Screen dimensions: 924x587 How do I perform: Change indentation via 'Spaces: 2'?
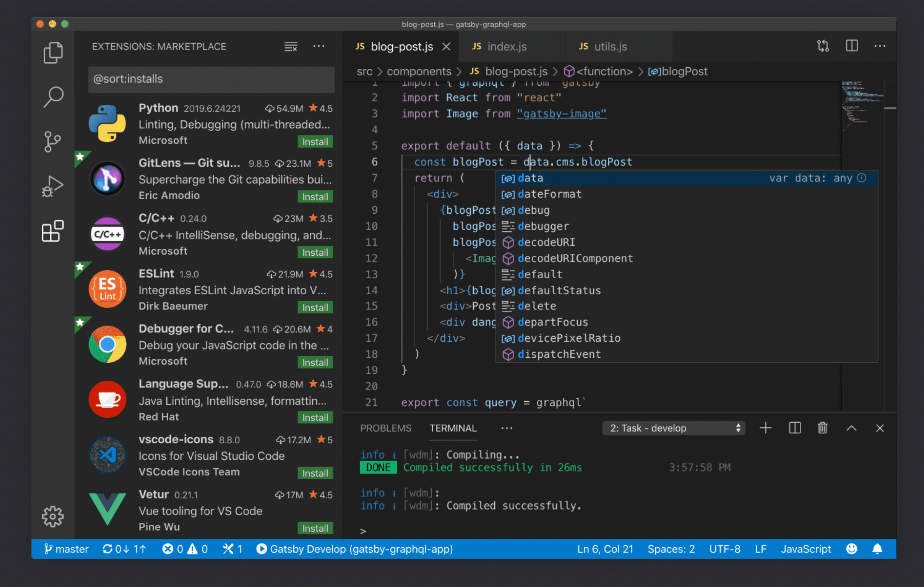(671, 549)
